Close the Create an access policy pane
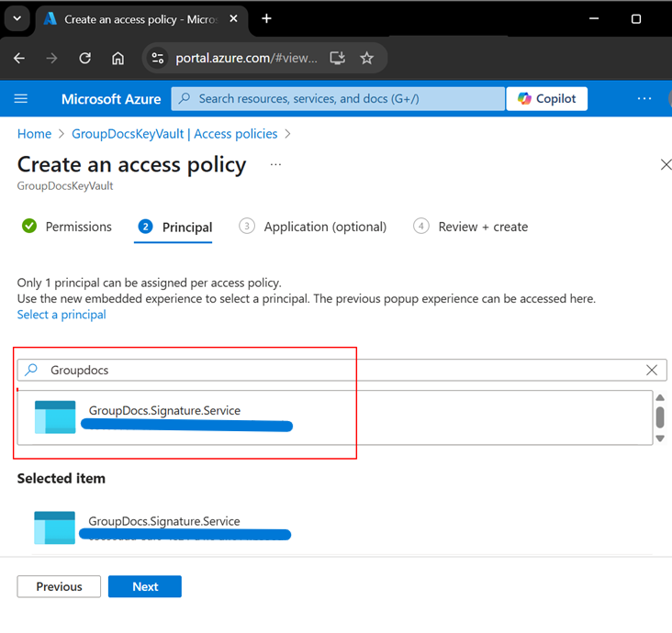The width and height of the screenshot is (672, 633). [666, 164]
